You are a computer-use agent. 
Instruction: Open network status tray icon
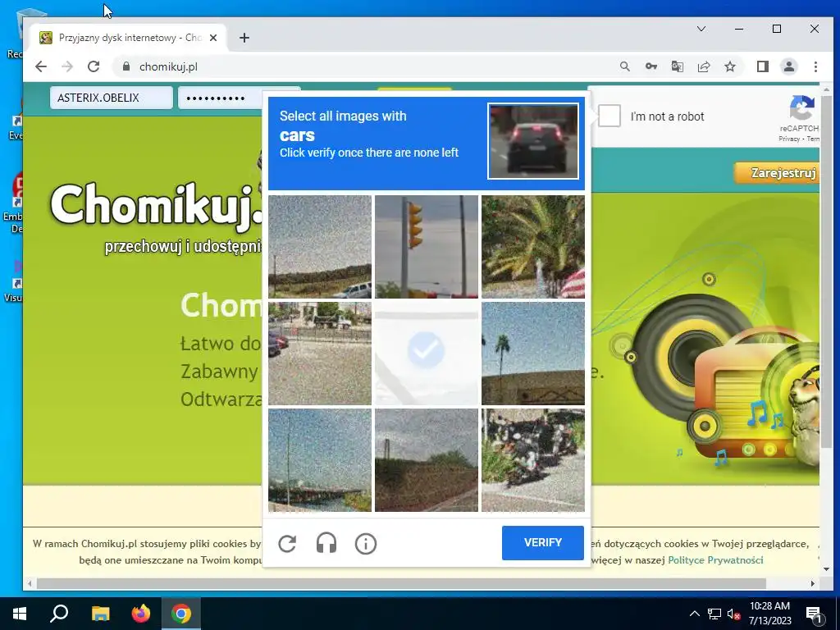714,614
